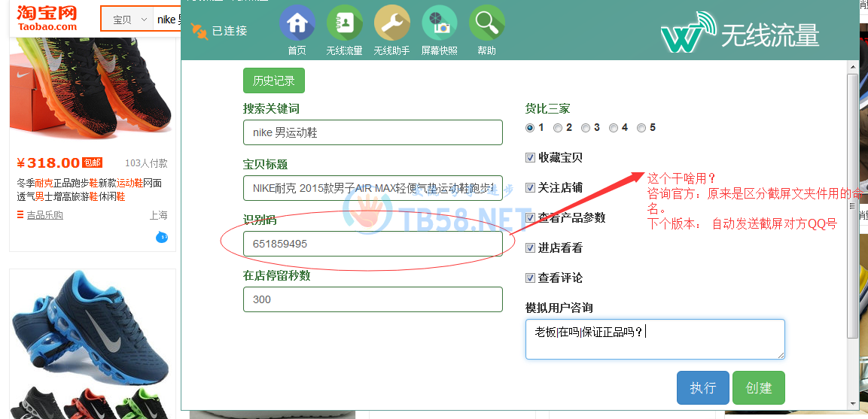This screenshot has height=419, width=868.
Task: Focus the 在店停留秒数 input field
Action: click(x=373, y=299)
